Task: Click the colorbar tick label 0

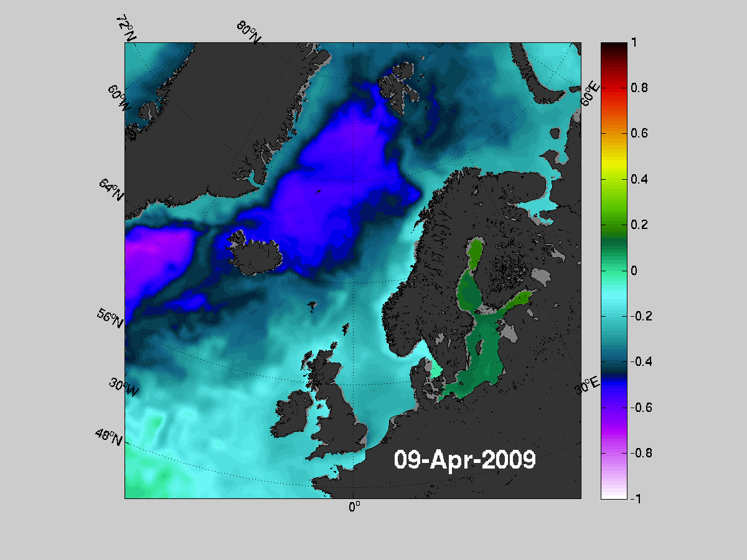Action: pyautogui.click(x=633, y=271)
